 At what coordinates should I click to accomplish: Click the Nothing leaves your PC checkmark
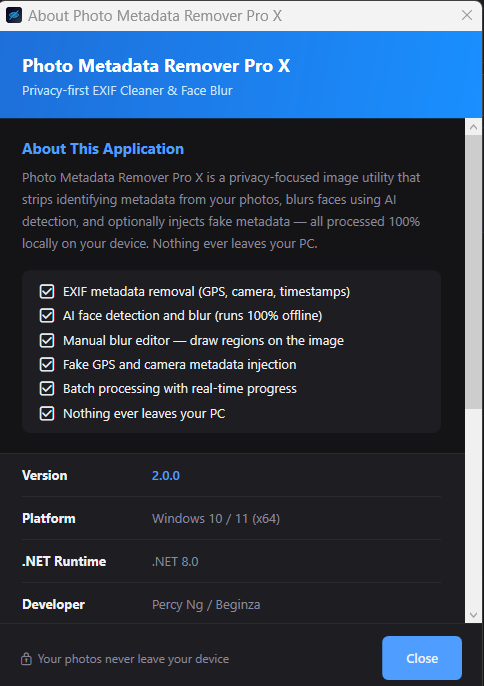click(47, 413)
